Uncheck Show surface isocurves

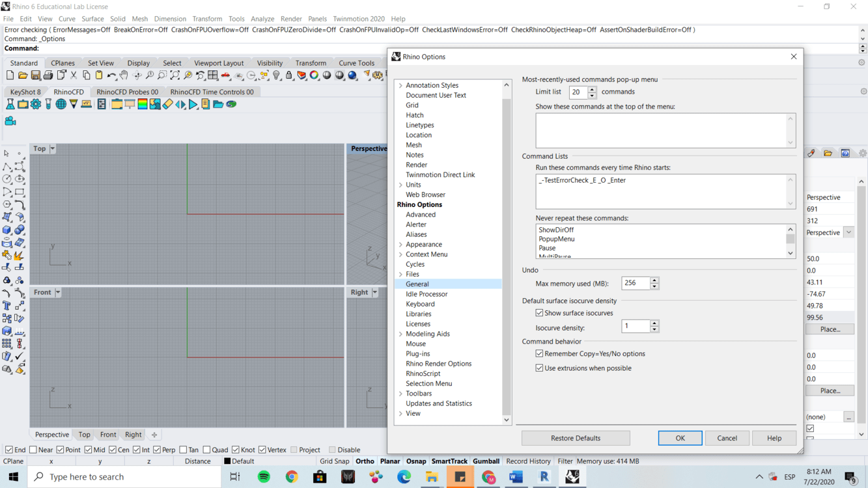click(539, 313)
